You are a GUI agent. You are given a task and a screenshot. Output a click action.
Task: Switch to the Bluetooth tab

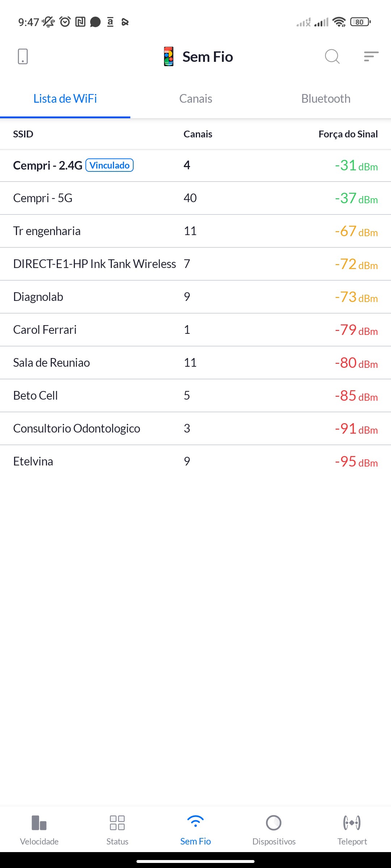pos(326,99)
